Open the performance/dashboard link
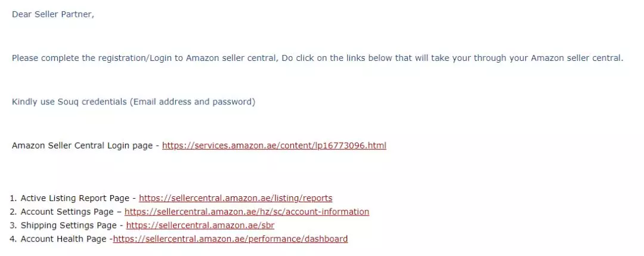 click(x=230, y=239)
